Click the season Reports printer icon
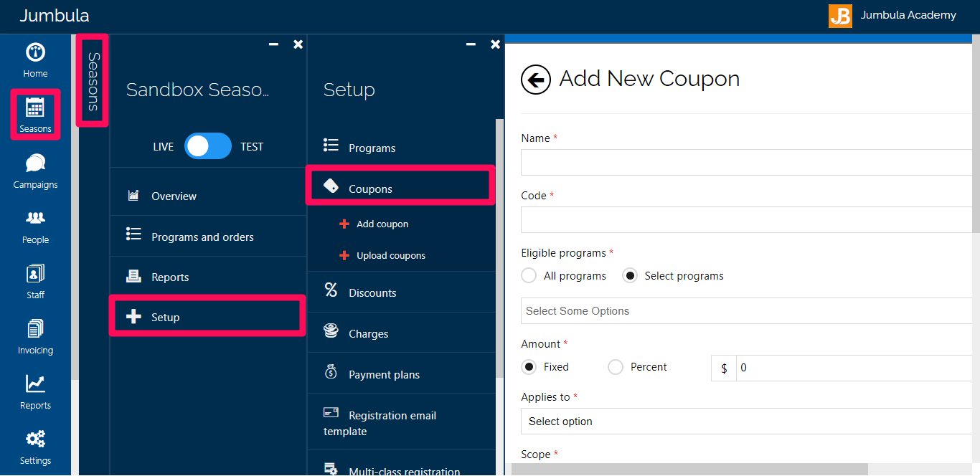The image size is (980, 476). coord(133,276)
